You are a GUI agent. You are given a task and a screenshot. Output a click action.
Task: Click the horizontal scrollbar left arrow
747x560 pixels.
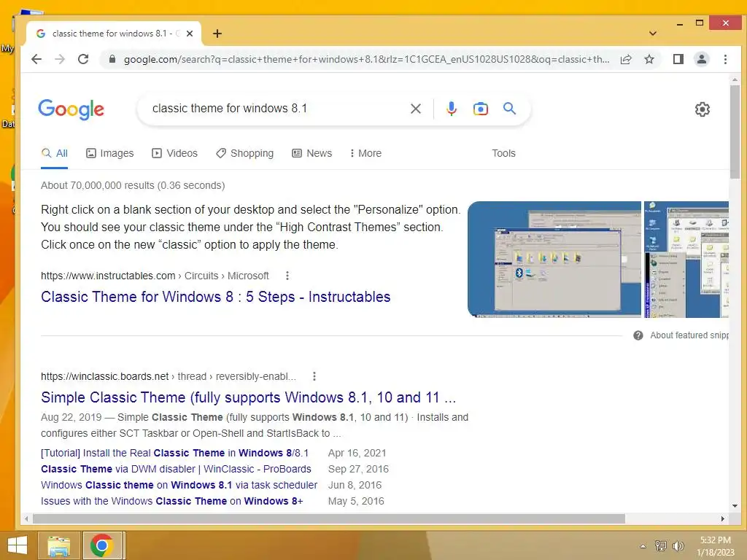click(27, 518)
